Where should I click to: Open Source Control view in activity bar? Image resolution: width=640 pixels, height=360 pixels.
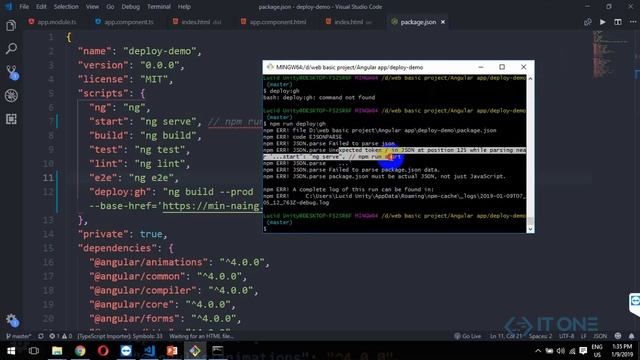tap(11, 72)
